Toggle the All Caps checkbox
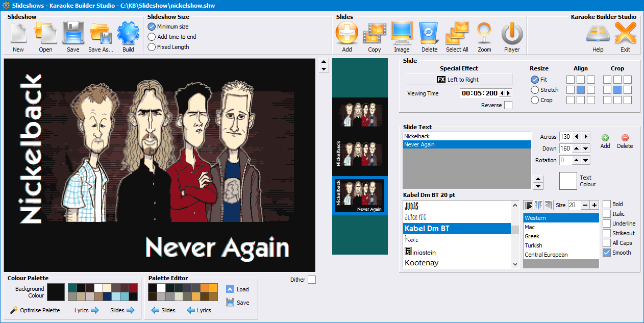 tap(607, 243)
